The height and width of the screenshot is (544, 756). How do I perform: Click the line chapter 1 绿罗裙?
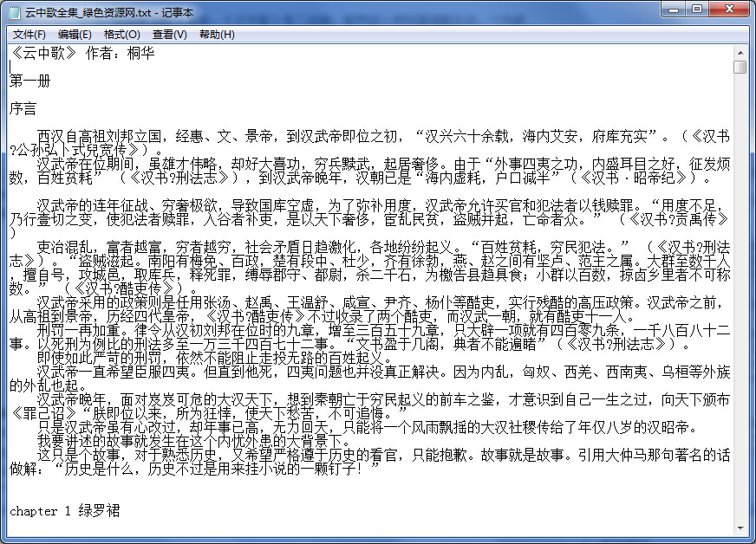[65, 510]
